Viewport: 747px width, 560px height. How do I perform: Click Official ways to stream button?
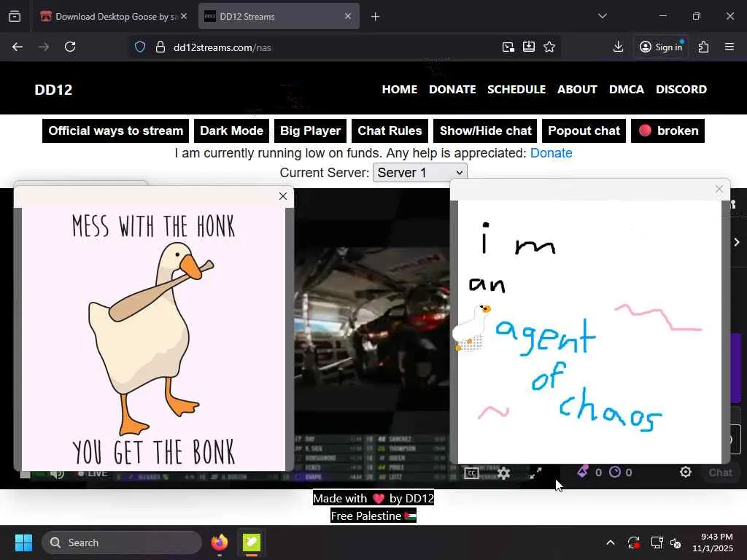pyautogui.click(x=116, y=131)
